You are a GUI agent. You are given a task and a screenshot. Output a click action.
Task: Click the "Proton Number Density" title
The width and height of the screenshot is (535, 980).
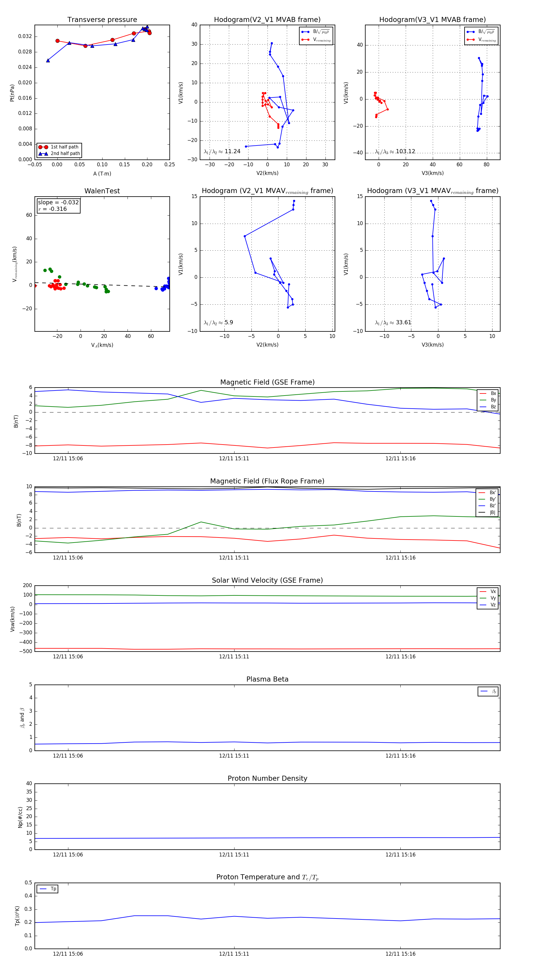click(267, 778)
